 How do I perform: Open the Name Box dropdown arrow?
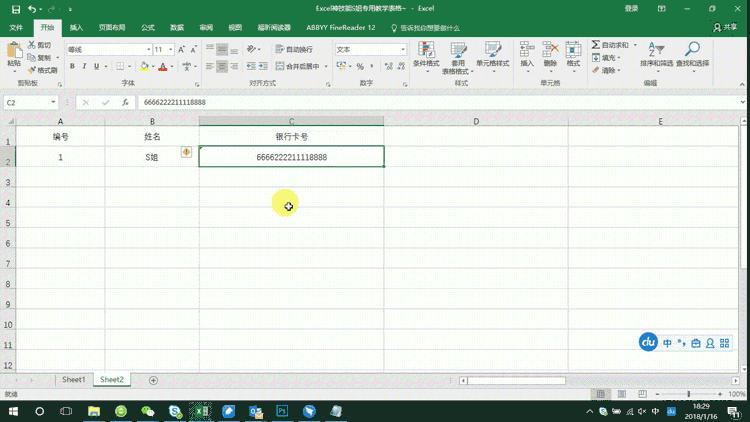pyautogui.click(x=53, y=102)
